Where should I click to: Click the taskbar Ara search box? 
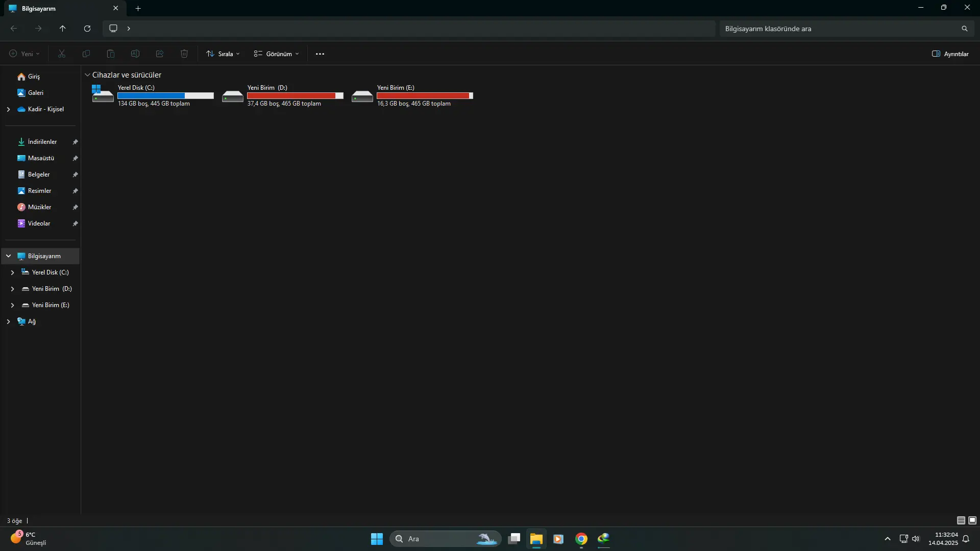tap(445, 539)
